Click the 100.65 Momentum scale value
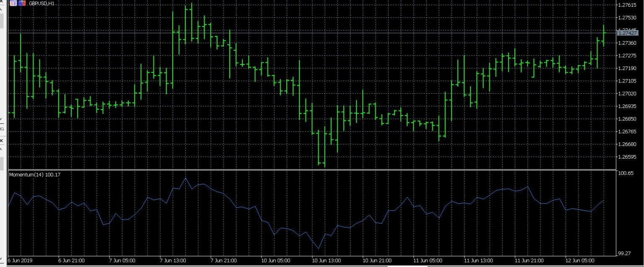 pyautogui.click(x=625, y=173)
